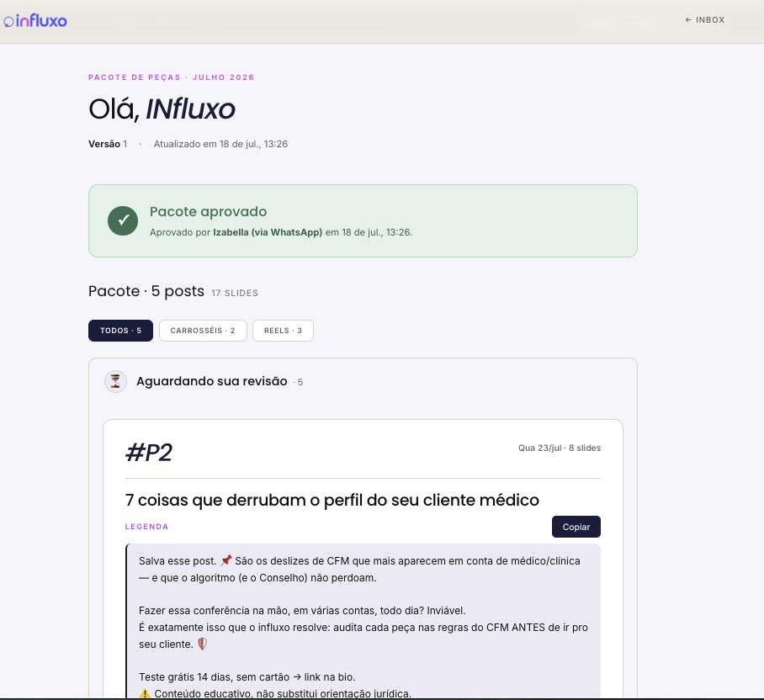Click the '17 SLIDES' counter
This screenshot has height=700, width=764.
[235, 293]
